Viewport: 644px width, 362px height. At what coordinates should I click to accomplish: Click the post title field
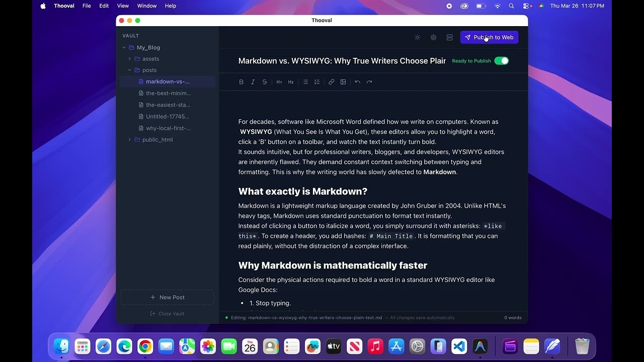[342, 61]
